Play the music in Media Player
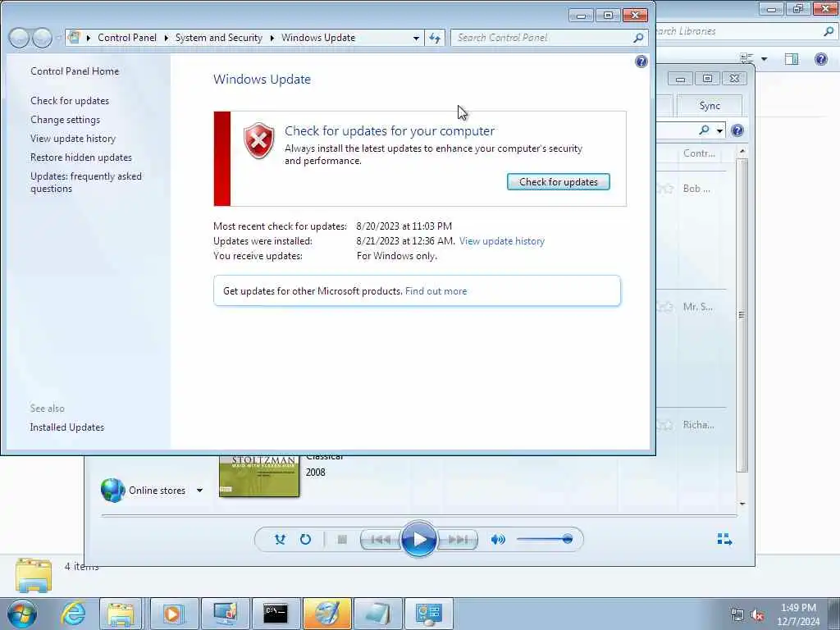Viewport: 840px width, 630px height. tap(419, 539)
